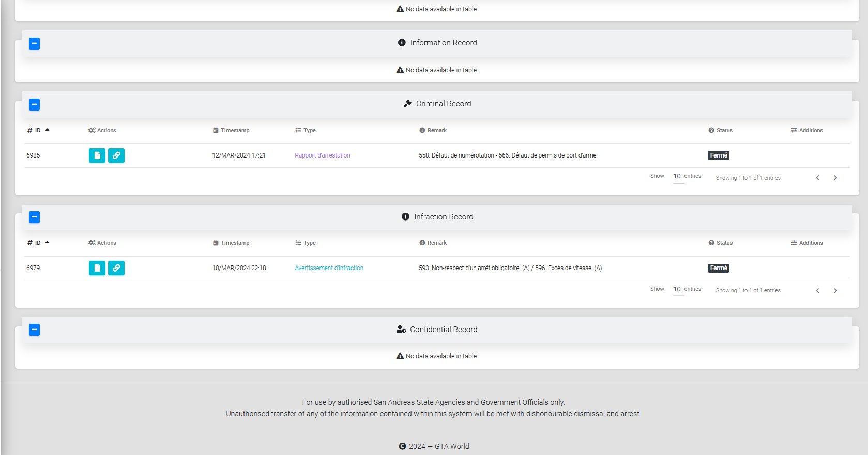Click the Actions column header in Criminal Record

point(102,130)
